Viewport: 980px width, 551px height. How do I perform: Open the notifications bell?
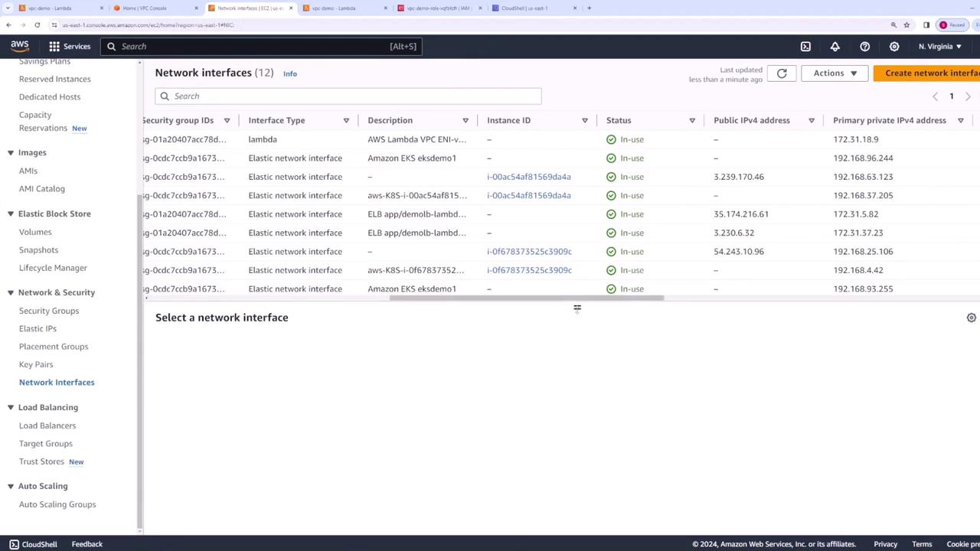(x=835, y=47)
